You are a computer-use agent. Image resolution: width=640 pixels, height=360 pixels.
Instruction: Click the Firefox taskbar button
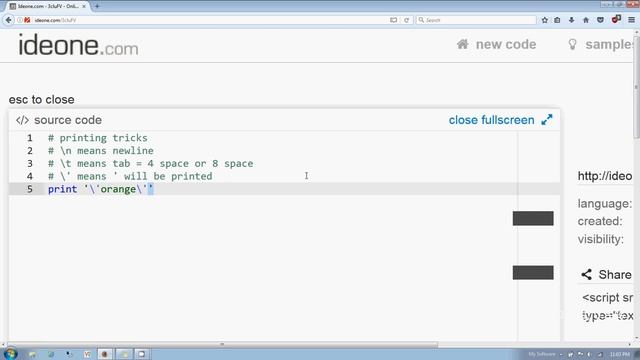click(x=105, y=354)
